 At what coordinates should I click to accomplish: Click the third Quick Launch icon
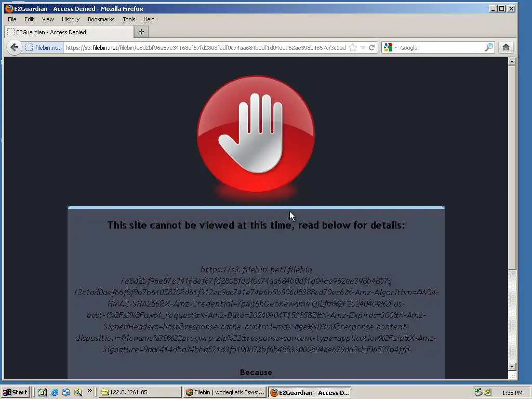66,393
